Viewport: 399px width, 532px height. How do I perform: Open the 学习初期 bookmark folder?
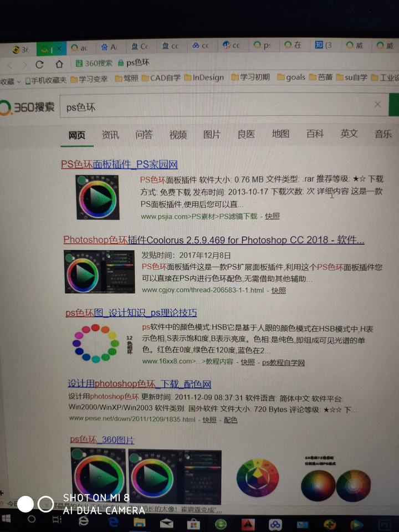click(x=250, y=77)
